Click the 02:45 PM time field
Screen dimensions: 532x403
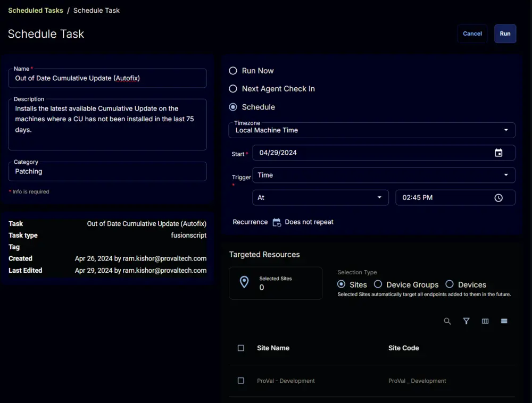pyautogui.click(x=455, y=198)
